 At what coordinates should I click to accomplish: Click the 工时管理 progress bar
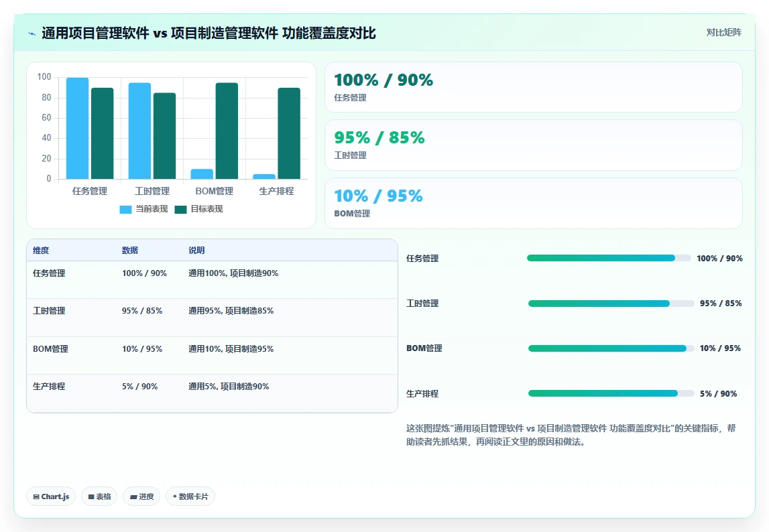611,304
